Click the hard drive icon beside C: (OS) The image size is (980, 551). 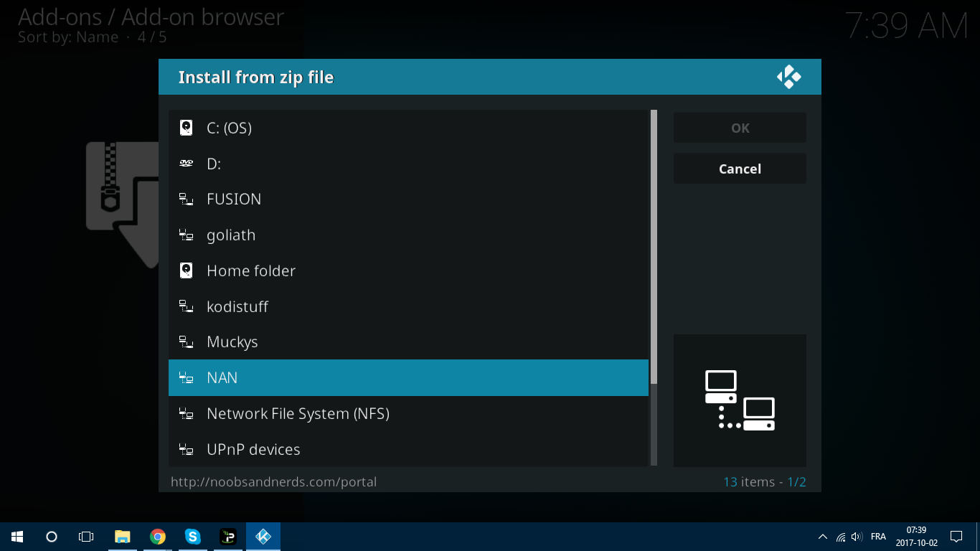[x=186, y=128]
